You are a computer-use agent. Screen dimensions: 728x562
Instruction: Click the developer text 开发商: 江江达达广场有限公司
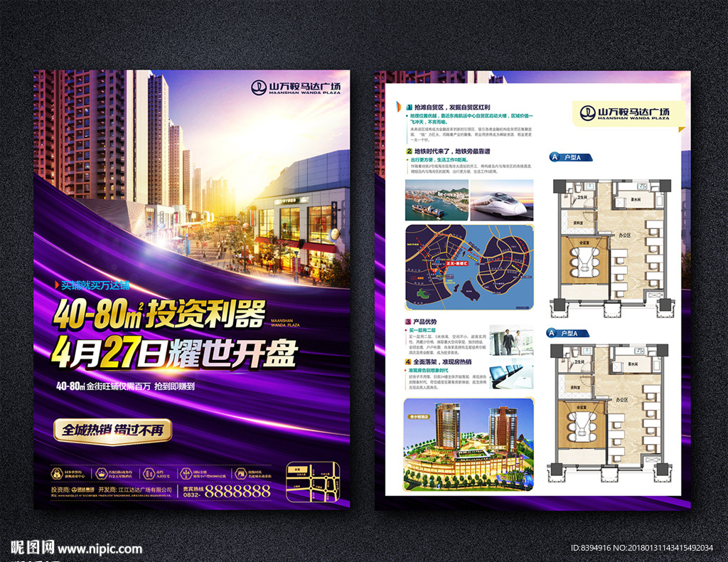135,490
